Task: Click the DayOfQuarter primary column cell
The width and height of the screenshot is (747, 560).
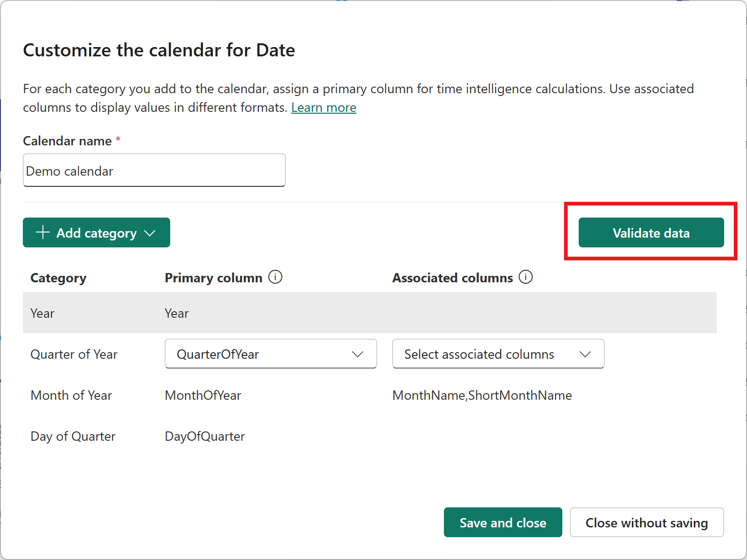Action: tap(205, 436)
